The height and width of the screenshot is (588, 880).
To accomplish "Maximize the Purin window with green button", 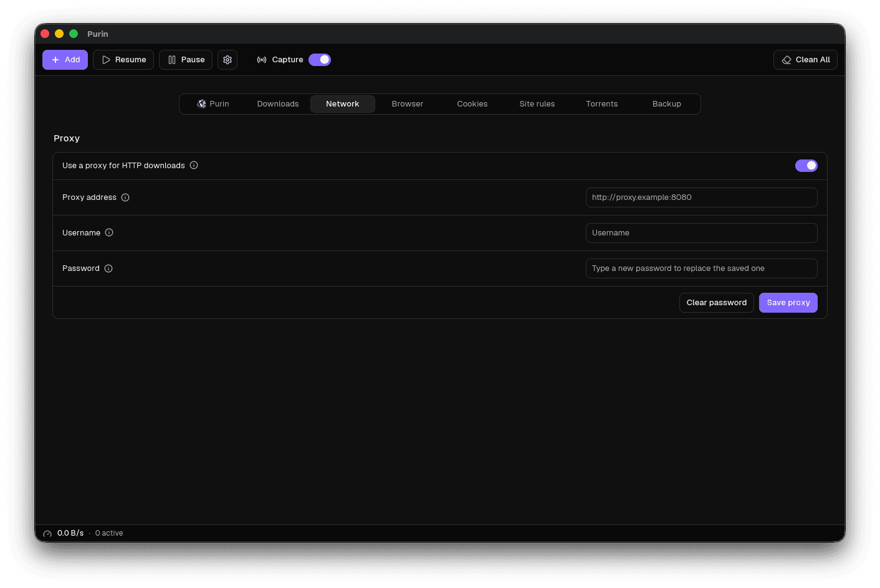I will coord(74,34).
